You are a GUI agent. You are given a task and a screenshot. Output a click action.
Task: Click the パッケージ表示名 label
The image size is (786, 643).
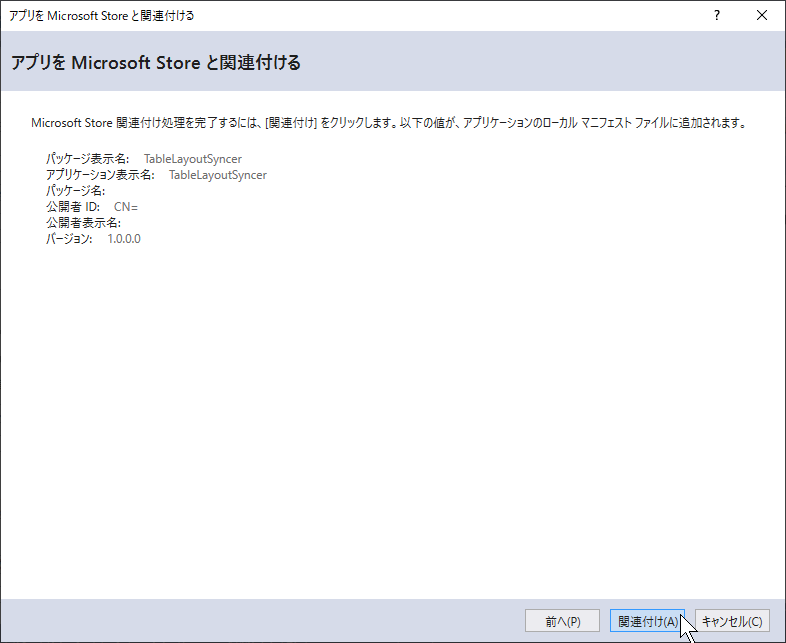coord(88,159)
